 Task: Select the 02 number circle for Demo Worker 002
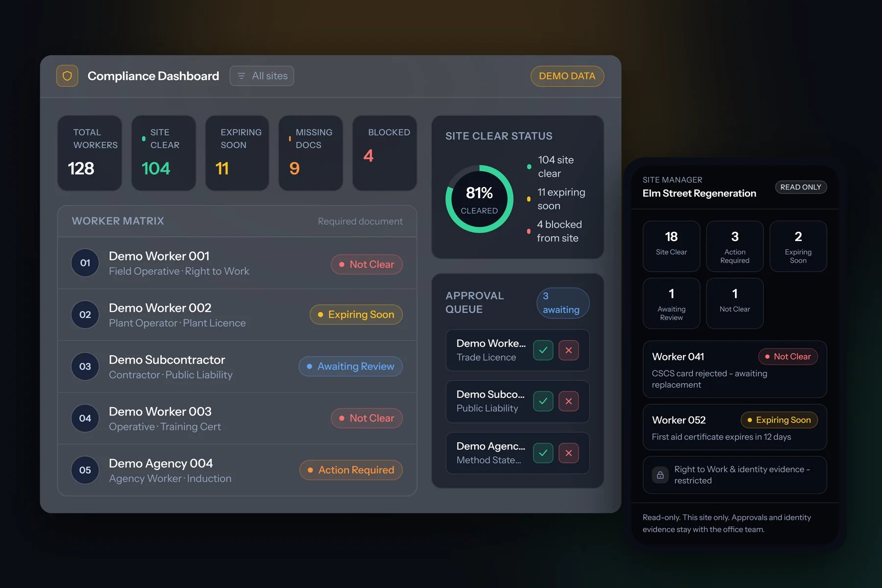(85, 315)
